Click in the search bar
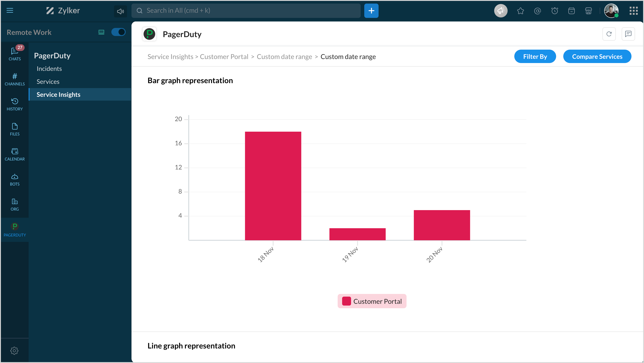Viewport: 644px width, 363px height. [x=246, y=11]
